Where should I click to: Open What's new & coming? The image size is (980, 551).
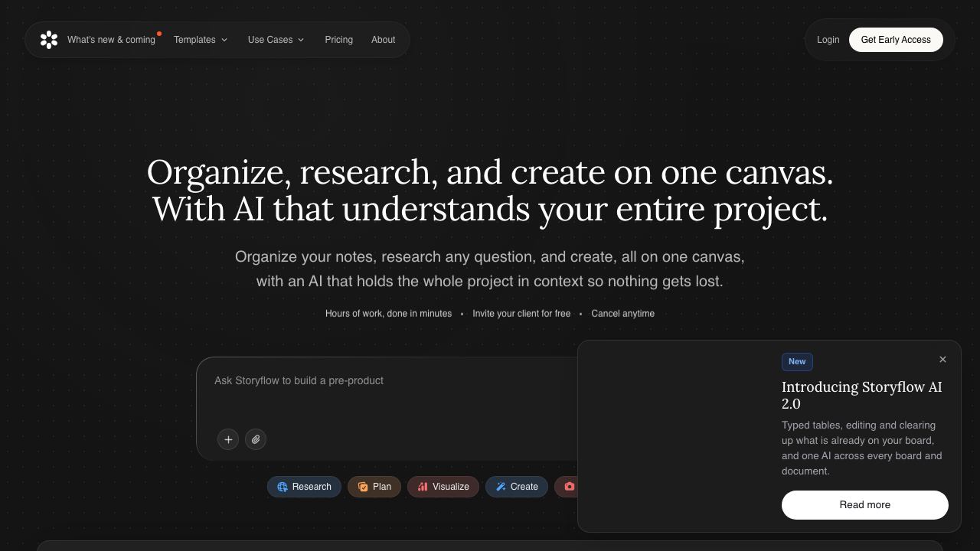click(x=111, y=40)
